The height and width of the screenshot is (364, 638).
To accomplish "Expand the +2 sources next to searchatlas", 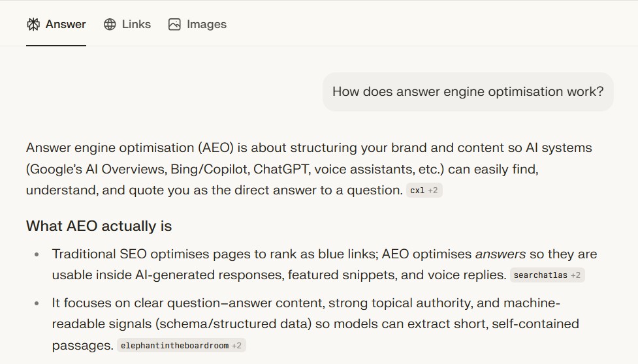I will (575, 275).
